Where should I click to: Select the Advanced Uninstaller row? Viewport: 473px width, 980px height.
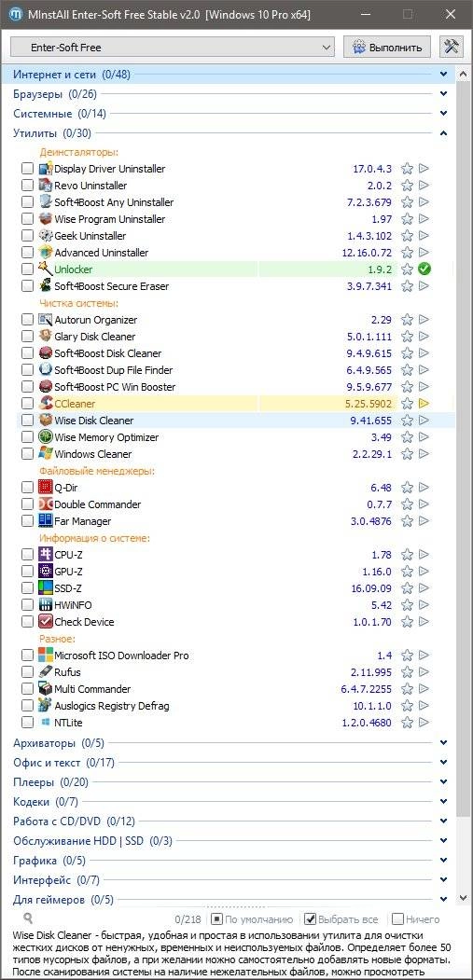(x=237, y=253)
